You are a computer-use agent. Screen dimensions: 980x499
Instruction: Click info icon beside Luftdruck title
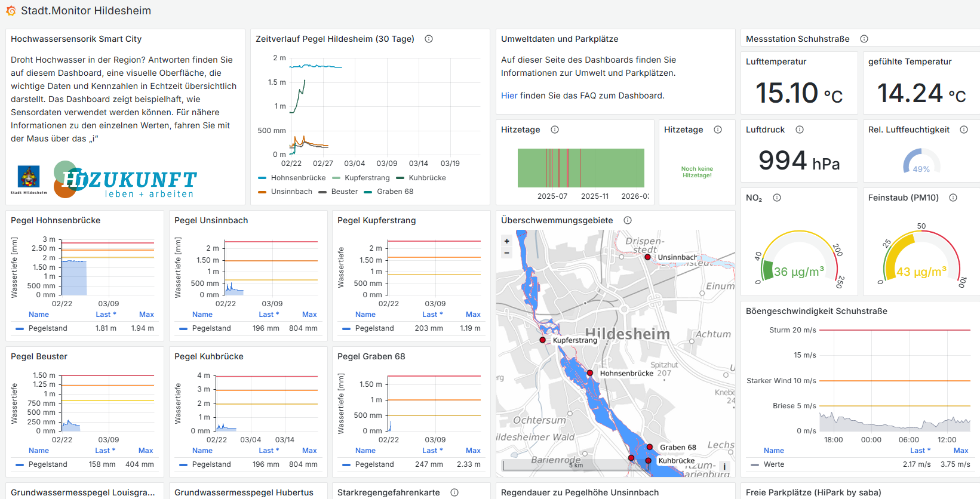[x=800, y=130]
